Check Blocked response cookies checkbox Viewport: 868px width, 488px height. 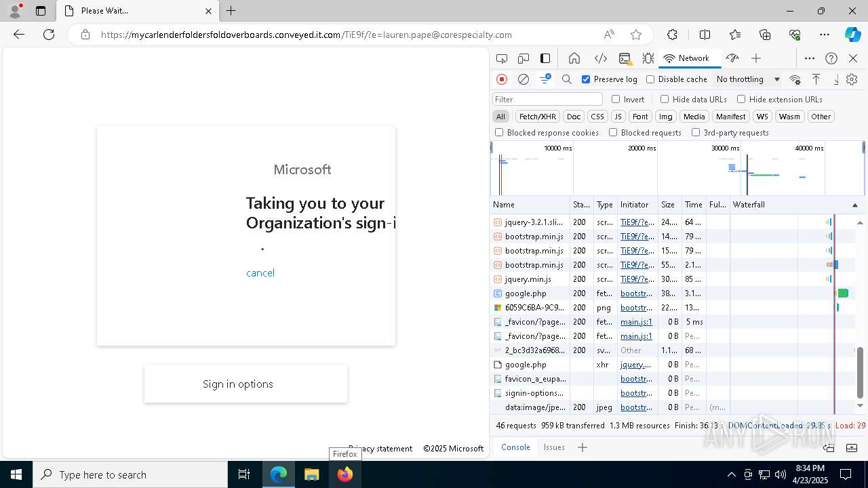499,132
